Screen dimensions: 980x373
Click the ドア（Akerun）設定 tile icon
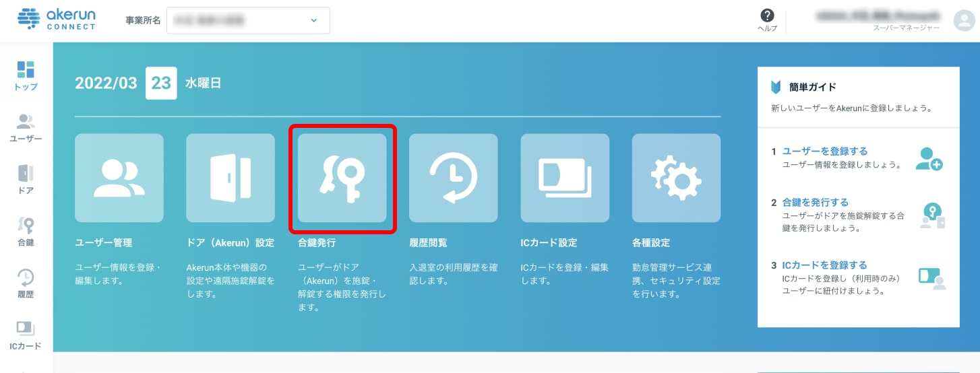click(231, 178)
